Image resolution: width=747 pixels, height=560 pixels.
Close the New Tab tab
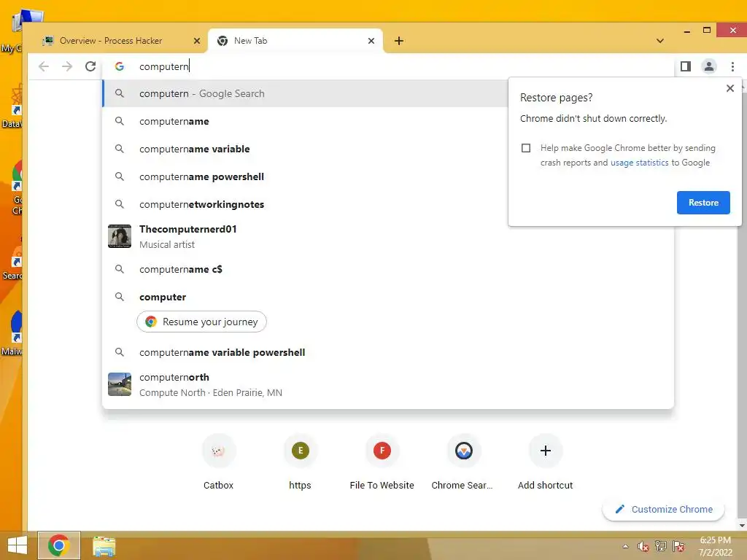371,41
